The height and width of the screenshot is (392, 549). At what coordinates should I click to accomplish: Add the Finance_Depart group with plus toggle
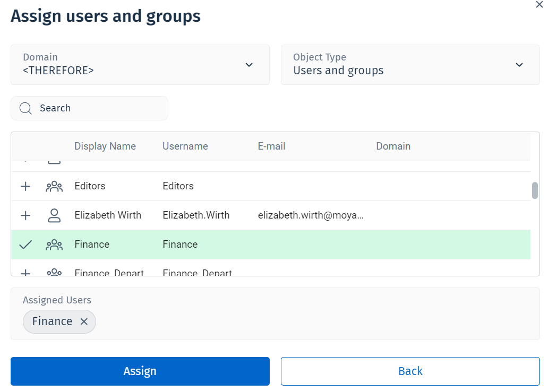[x=25, y=273]
